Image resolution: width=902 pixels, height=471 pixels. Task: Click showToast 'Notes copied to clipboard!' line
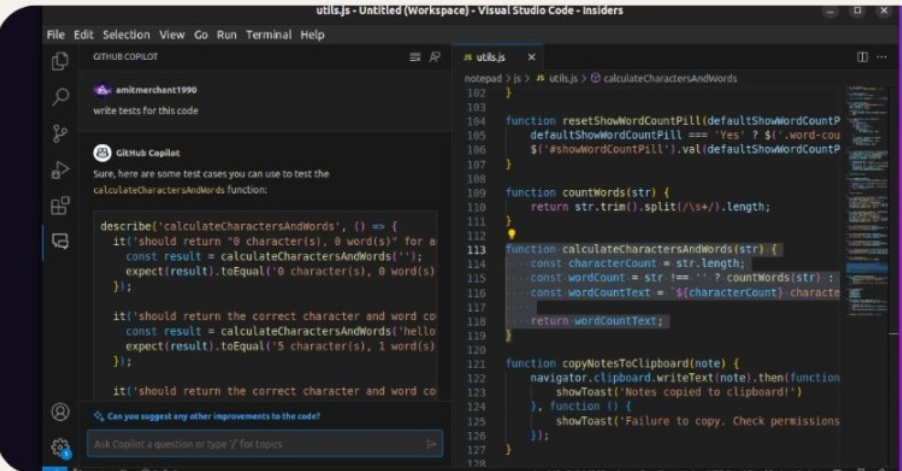(678, 392)
